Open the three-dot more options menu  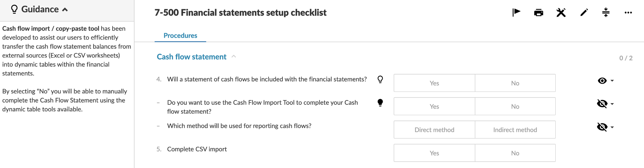click(628, 13)
